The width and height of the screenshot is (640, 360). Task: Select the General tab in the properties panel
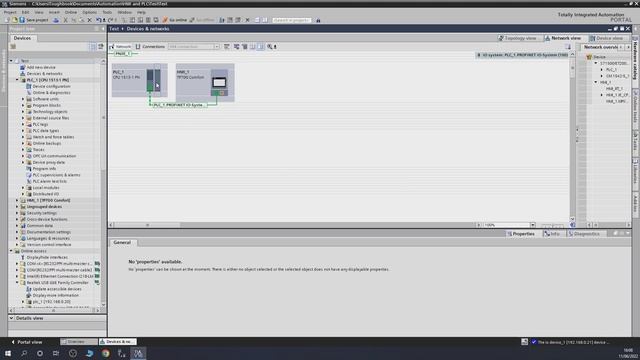tap(122, 242)
